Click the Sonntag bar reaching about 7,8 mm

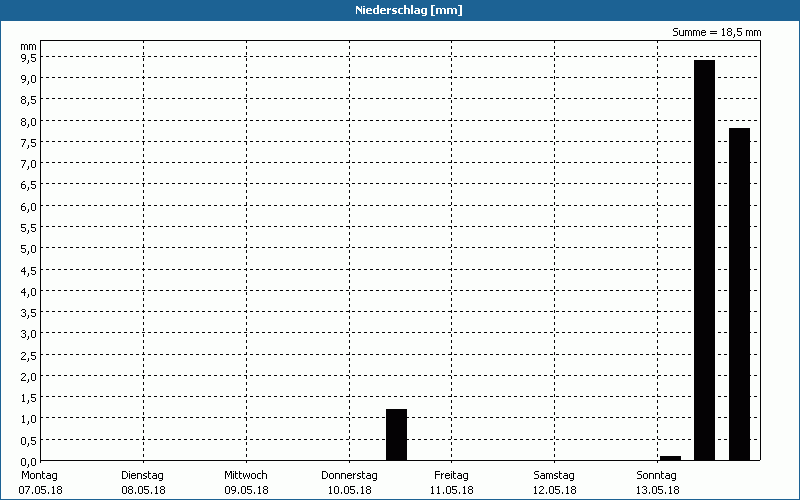click(x=739, y=294)
